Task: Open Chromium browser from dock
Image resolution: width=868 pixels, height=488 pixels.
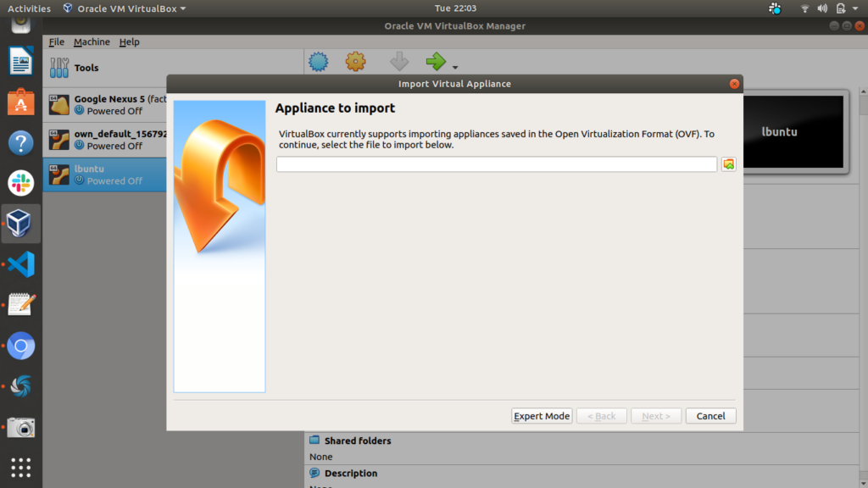Action: click(x=21, y=346)
